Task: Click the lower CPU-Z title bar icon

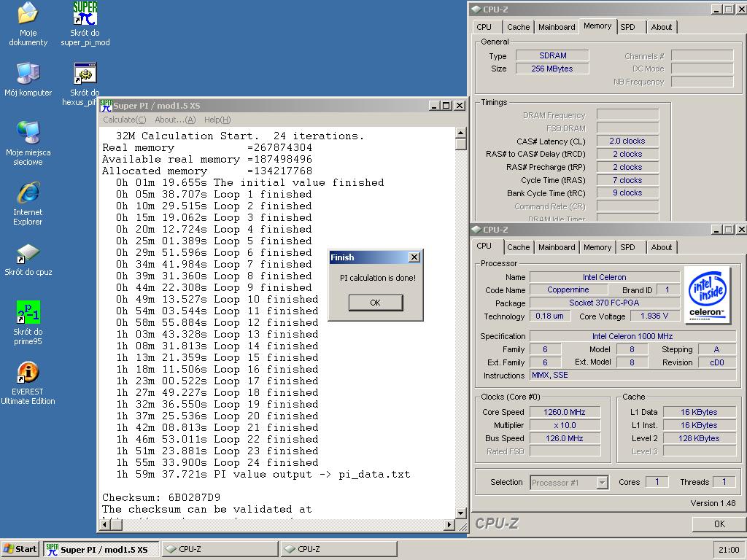Action: tap(476, 230)
